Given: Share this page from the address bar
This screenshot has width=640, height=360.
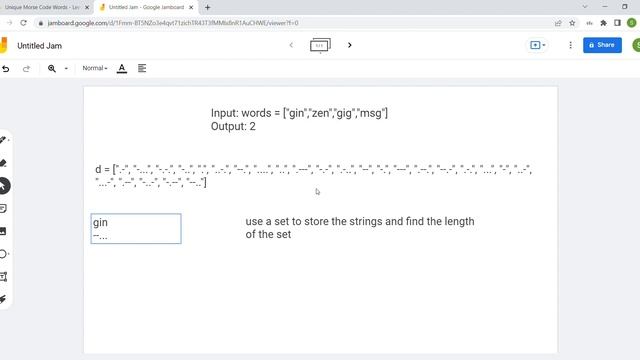Looking at the screenshot, I should [558, 23].
